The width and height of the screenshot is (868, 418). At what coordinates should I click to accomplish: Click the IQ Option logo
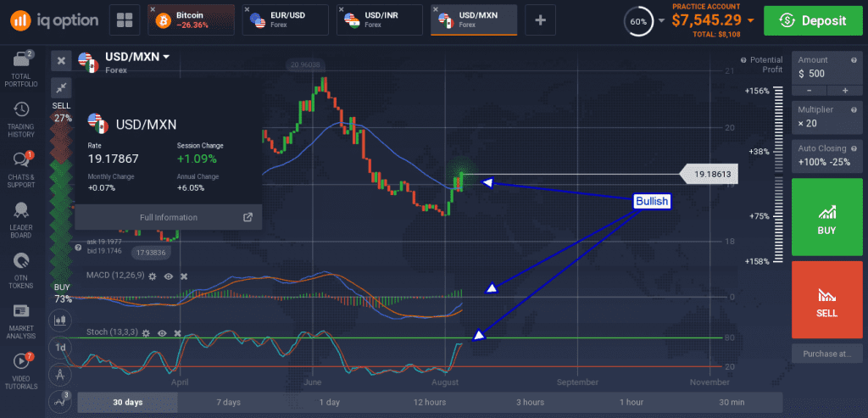click(53, 20)
